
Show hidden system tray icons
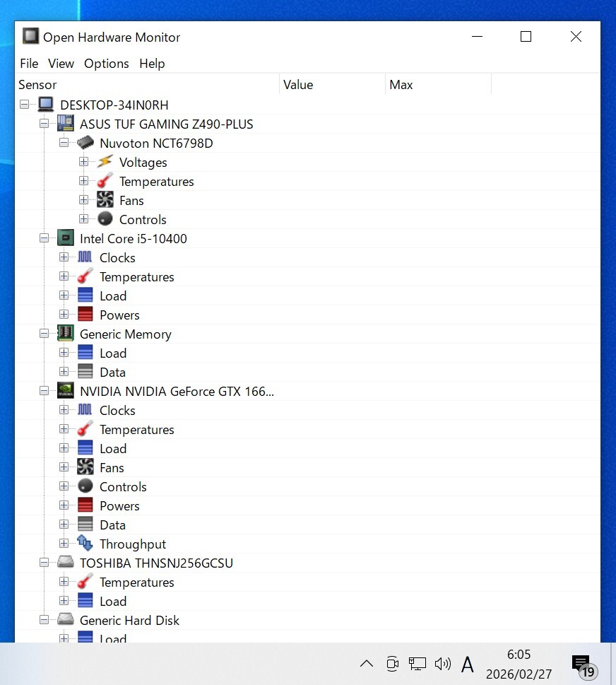pyautogui.click(x=367, y=664)
